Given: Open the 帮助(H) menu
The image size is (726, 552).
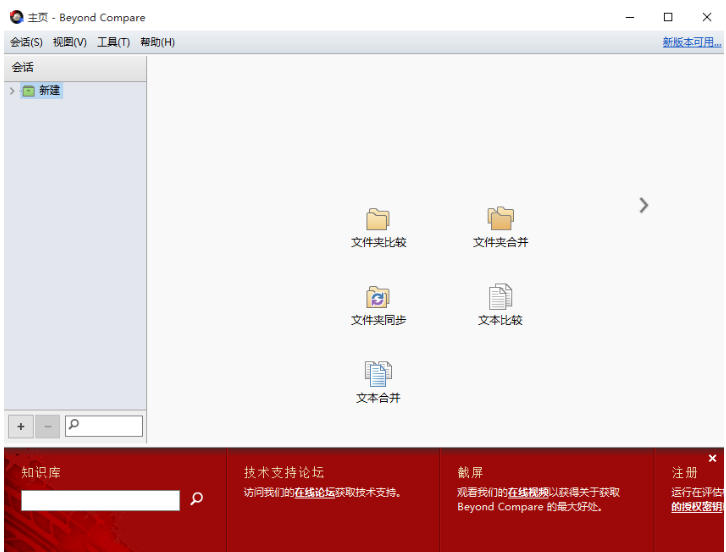Looking at the screenshot, I should tap(157, 42).
